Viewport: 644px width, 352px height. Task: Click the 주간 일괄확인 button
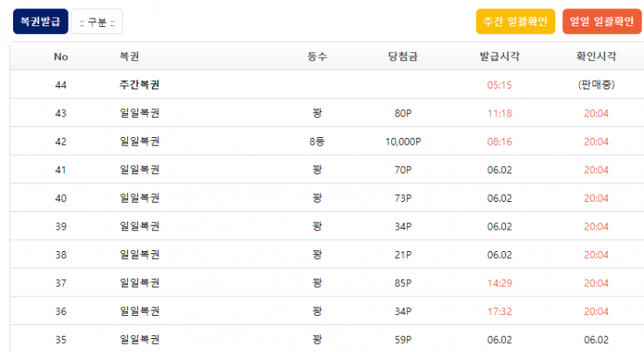click(515, 22)
